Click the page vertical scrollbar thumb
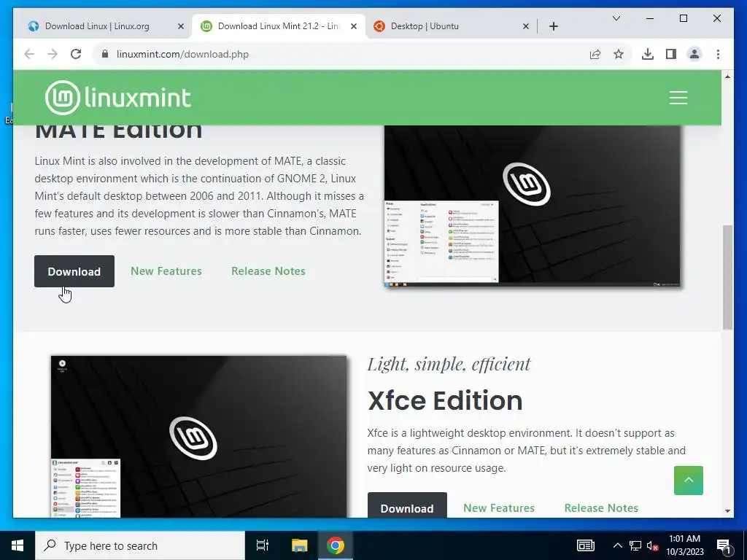The image size is (747, 560). pyautogui.click(x=727, y=277)
